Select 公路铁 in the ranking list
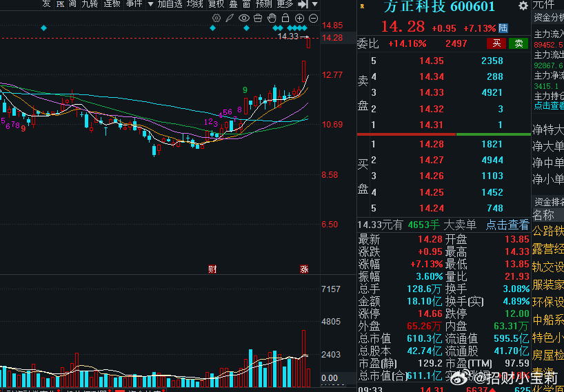 click(548, 231)
